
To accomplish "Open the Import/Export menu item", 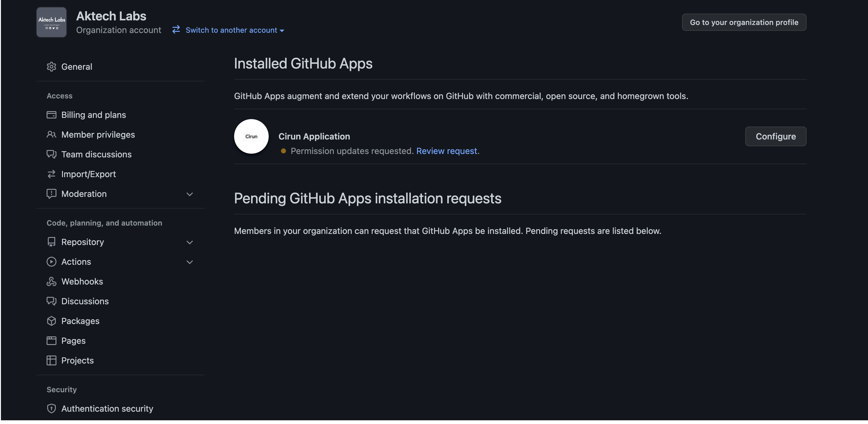I will pos(88,174).
